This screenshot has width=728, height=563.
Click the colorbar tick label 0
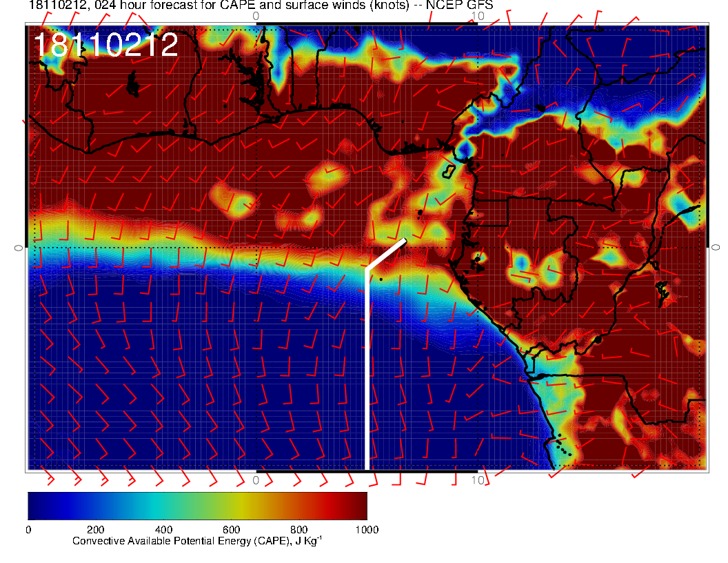click(x=28, y=530)
